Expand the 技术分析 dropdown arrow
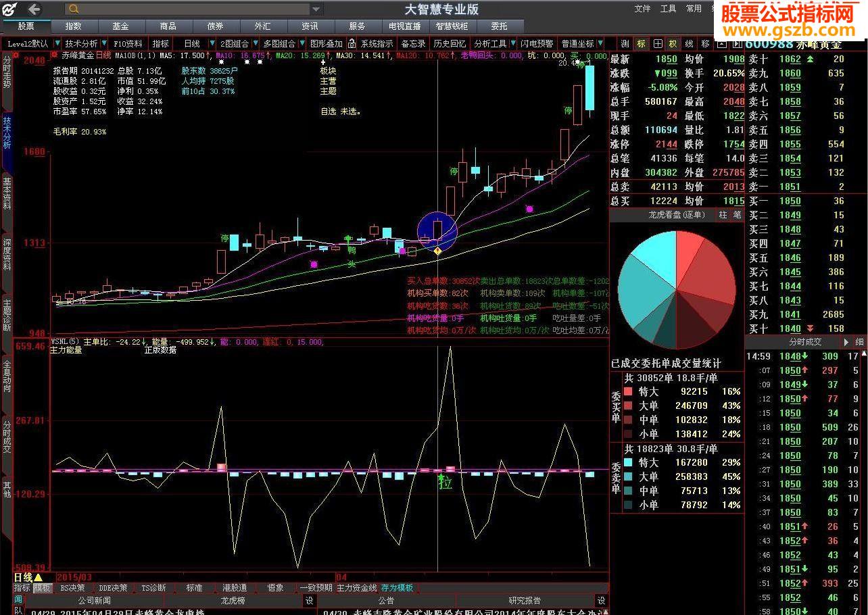 (105, 44)
